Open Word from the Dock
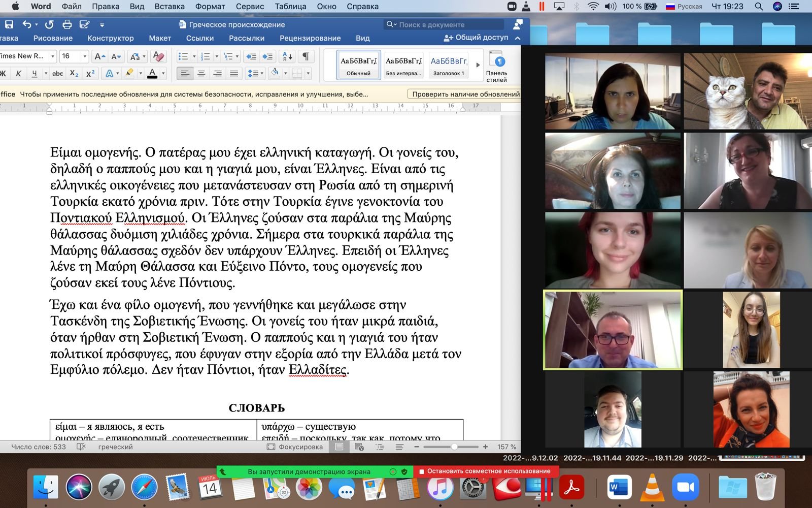Image resolution: width=812 pixels, height=508 pixels. pyautogui.click(x=619, y=488)
